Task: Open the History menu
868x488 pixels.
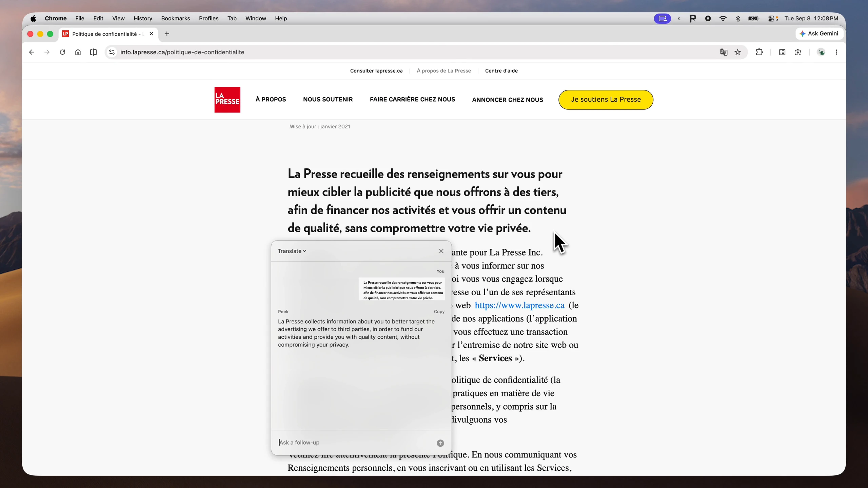Action: 143,18
